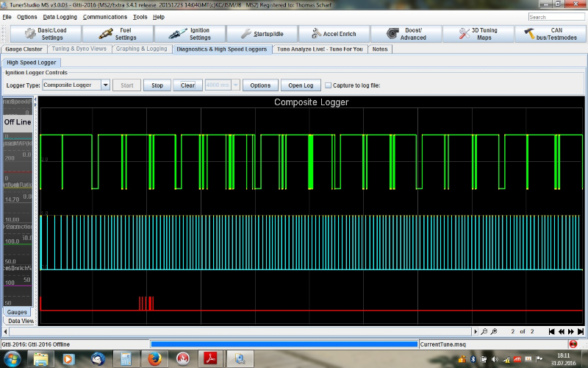Open the Communications menu

104,16
